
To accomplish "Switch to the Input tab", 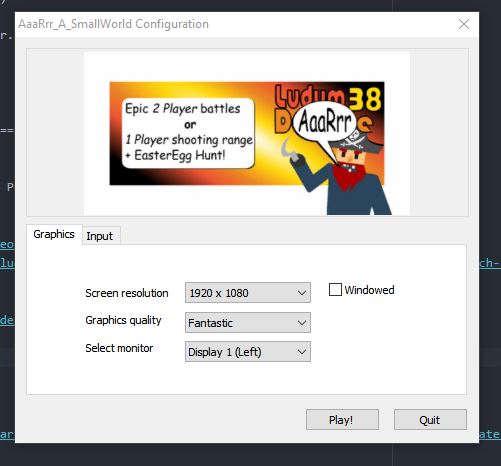I will pos(100,236).
